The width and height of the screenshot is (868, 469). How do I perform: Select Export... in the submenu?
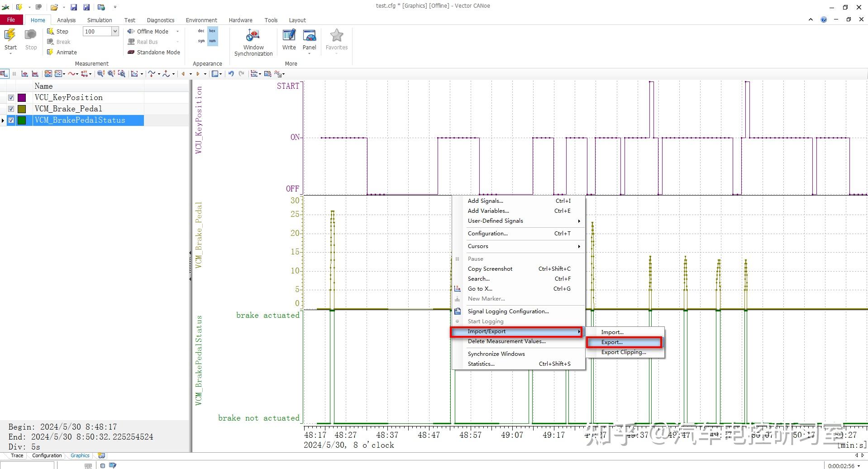(x=625, y=342)
